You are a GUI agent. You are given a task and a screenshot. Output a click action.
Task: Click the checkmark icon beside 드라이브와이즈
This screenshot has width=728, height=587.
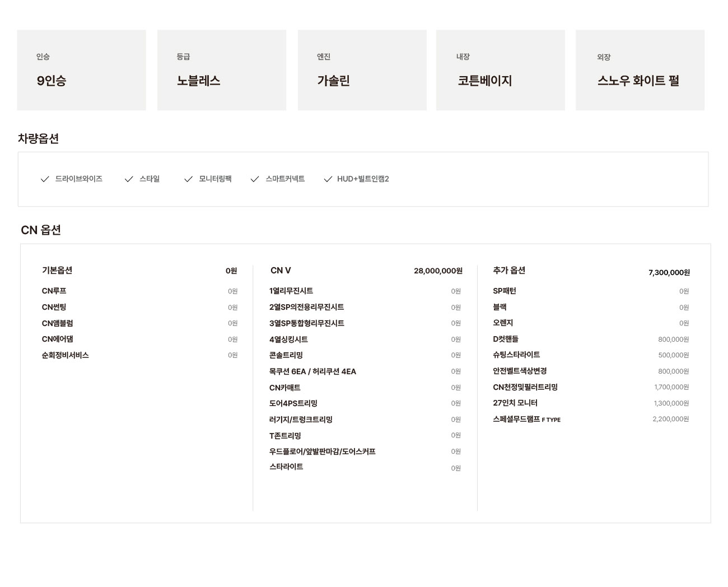[x=45, y=179]
